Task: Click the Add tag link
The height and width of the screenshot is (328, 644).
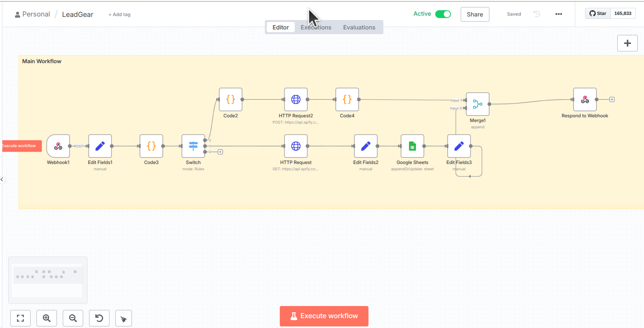Action: pyautogui.click(x=119, y=15)
